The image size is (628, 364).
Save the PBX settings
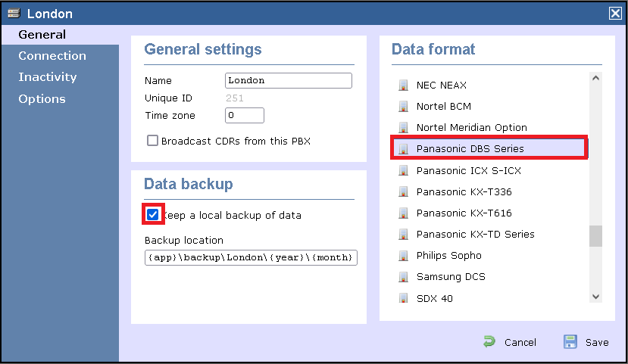586,342
